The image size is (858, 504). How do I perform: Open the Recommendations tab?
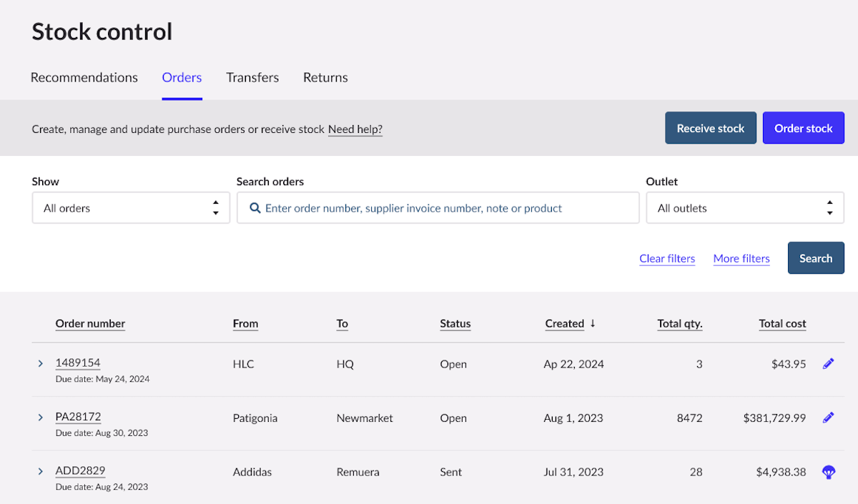[x=84, y=77]
